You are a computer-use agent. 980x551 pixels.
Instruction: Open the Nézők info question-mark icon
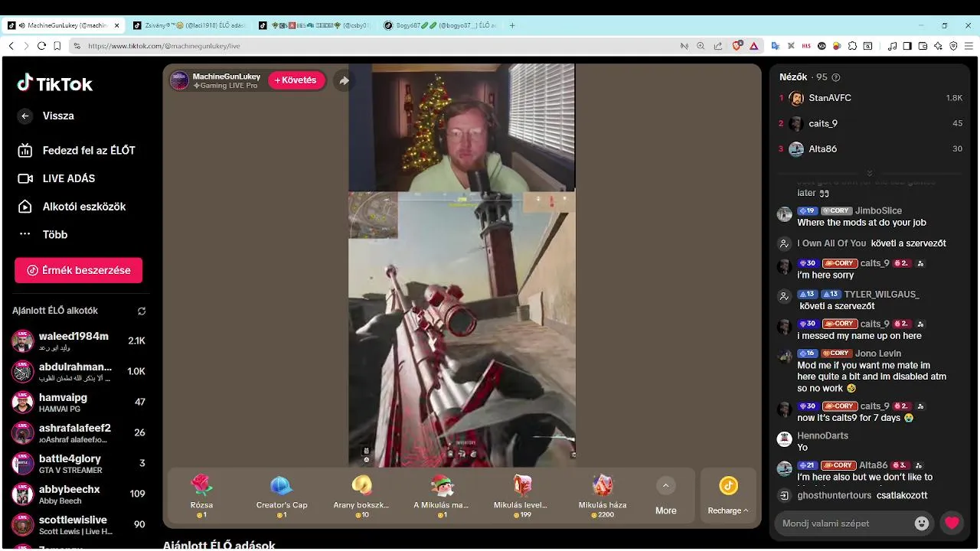[x=836, y=77]
